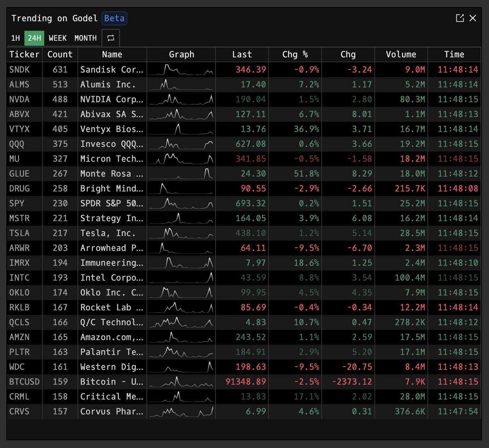Image resolution: width=489 pixels, height=448 pixels.
Task: Click the 11:47:54 time value
Action: (458, 412)
